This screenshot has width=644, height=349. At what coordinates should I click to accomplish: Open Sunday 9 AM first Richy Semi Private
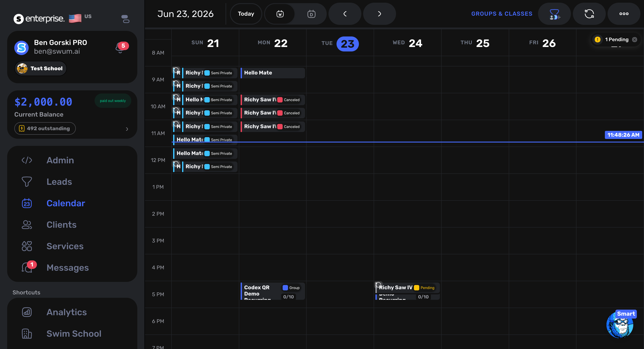[x=210, y=73]
